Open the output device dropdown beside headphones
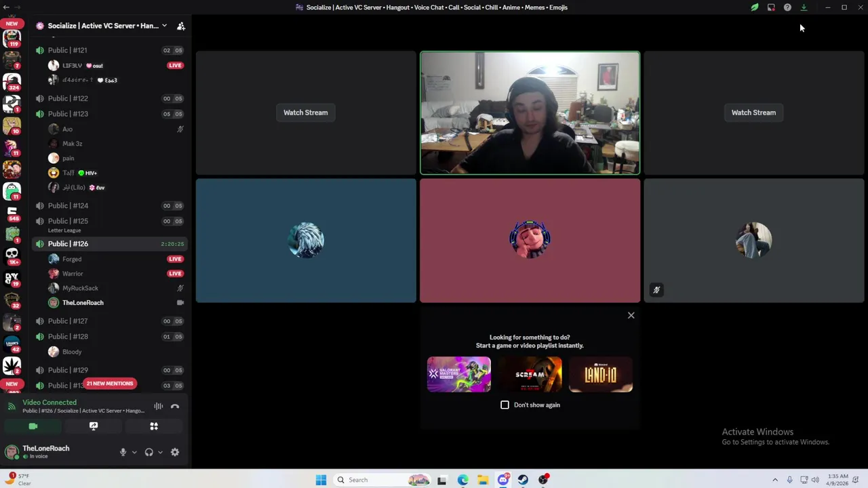Viewport: 868px width, 488px height. (160, 452)
